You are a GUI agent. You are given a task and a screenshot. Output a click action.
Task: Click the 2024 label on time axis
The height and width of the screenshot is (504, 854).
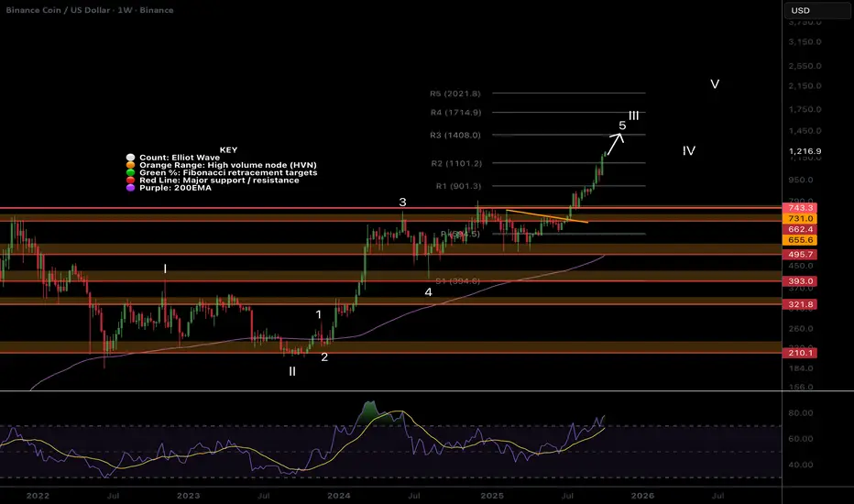[340, 495]
